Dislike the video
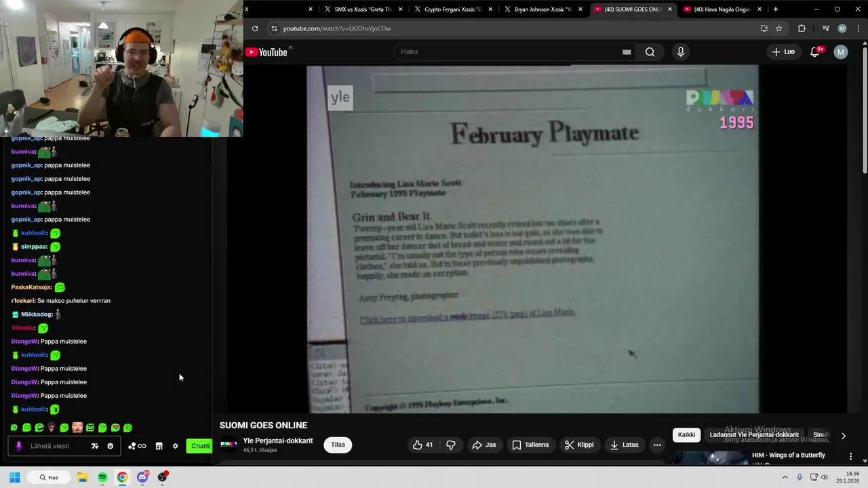 pos(451,445)
